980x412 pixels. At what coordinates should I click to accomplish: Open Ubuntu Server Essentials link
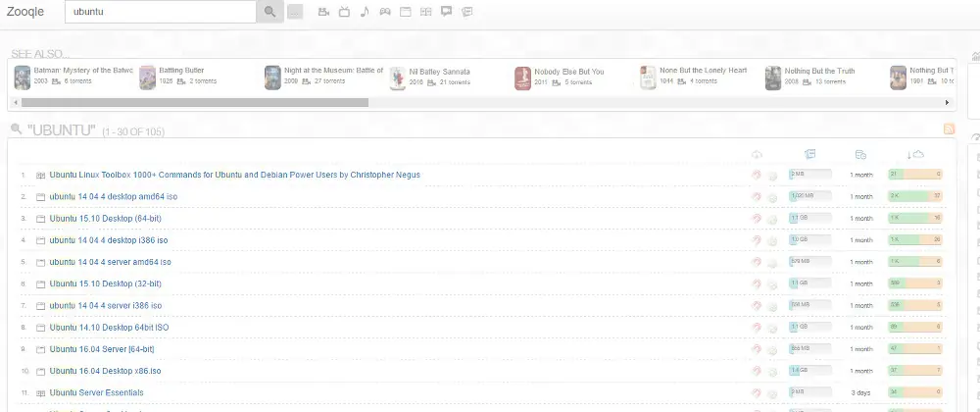(96, 392)
